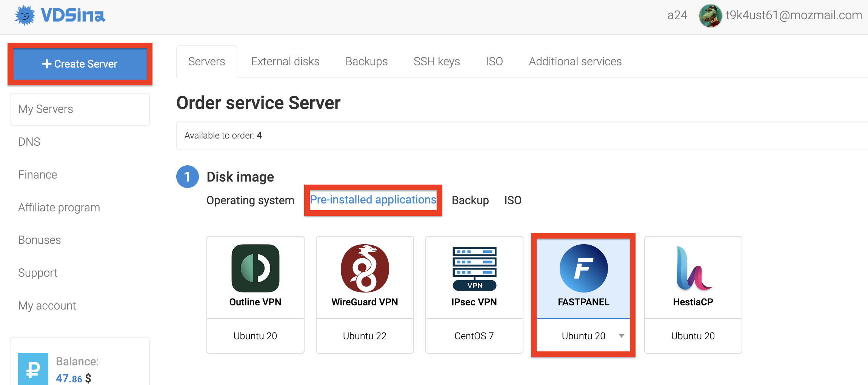Click the Order service Server heading

click(x=259, y=103)
